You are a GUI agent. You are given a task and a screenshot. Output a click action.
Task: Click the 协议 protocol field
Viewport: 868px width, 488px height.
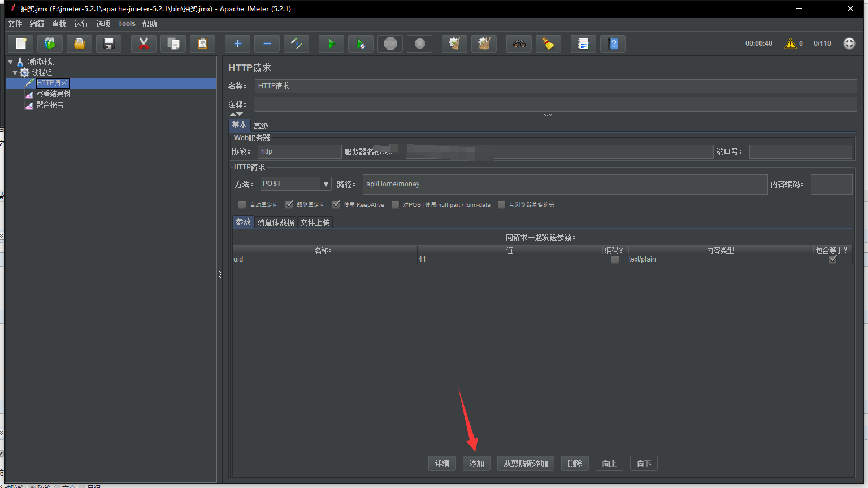click(300, 151)
